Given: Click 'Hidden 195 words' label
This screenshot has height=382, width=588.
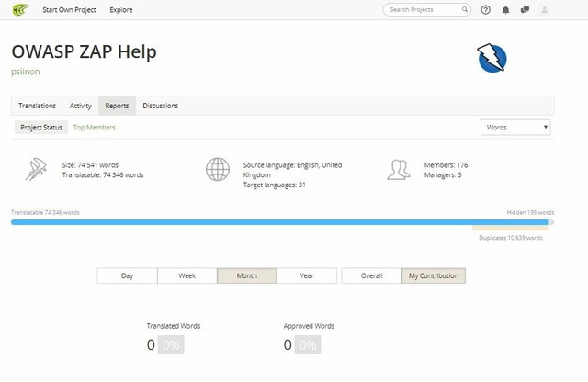Looking at the screenshot, I should click(530, 212).
